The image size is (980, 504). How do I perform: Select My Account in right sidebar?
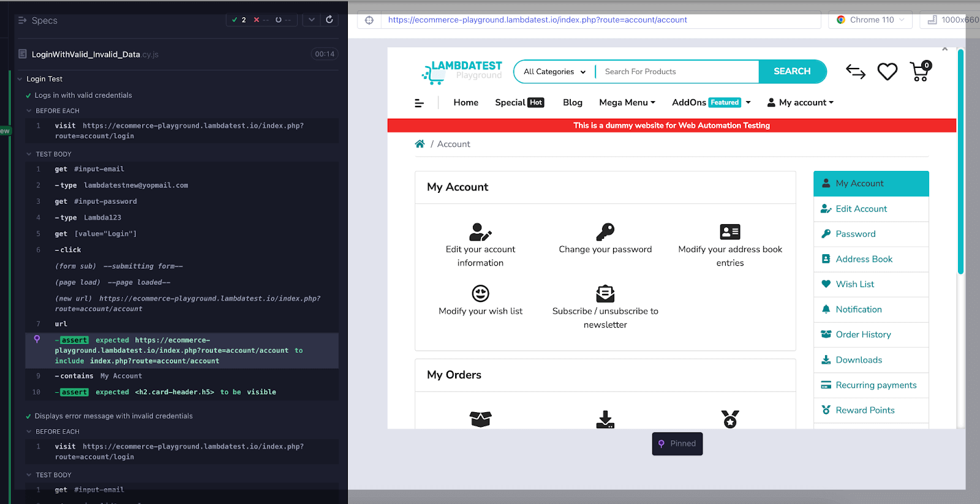pos(871,183)
